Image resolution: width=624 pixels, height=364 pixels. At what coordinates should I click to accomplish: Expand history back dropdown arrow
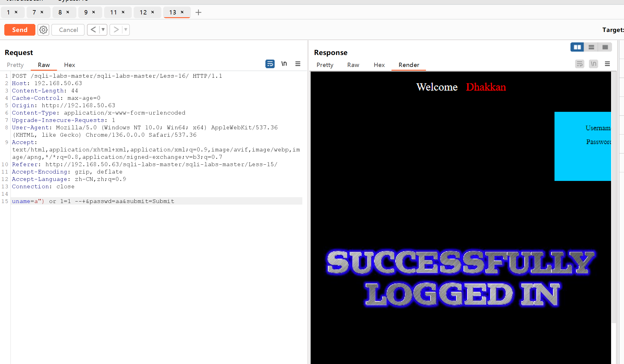coord(103,30)
